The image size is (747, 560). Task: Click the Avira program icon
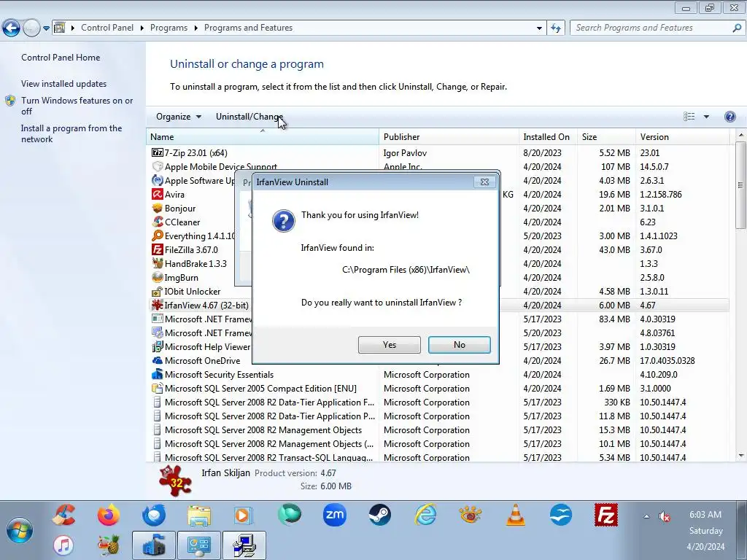pos(158,194)
